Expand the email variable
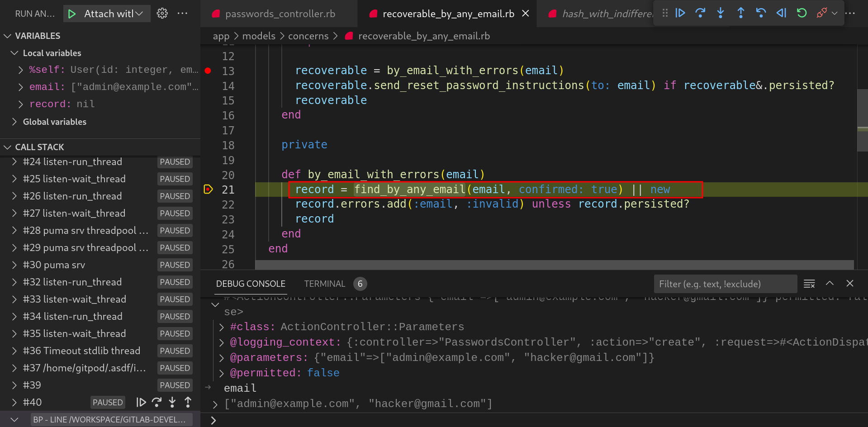This screenshot has width=868, height=427. click(20, 87)
